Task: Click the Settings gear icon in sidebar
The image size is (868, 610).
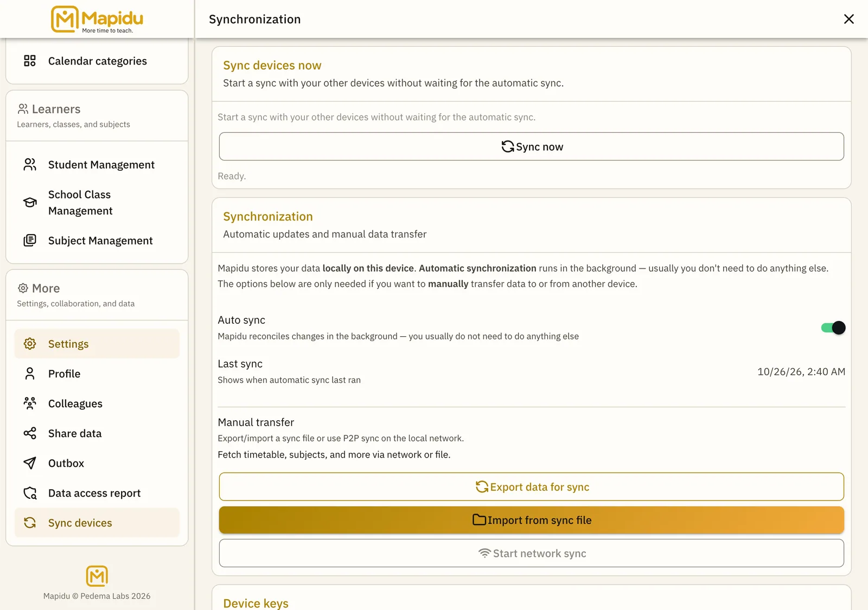Action: point(30,344)
